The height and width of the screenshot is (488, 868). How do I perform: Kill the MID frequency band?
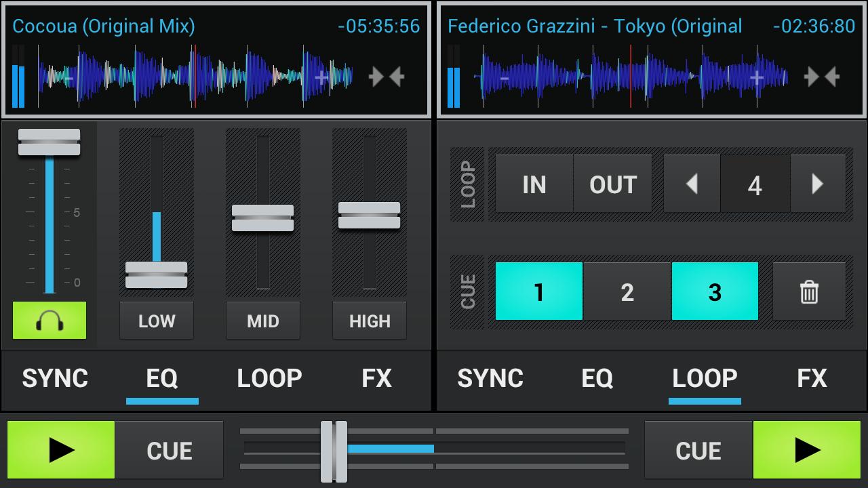[x=263, y=321]
